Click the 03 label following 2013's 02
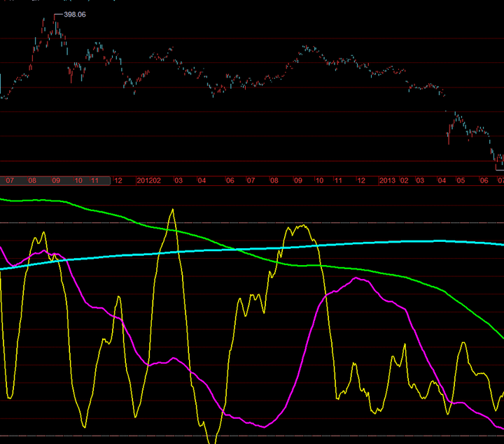The height and width of the screenshot is (444, 504). 420,180
